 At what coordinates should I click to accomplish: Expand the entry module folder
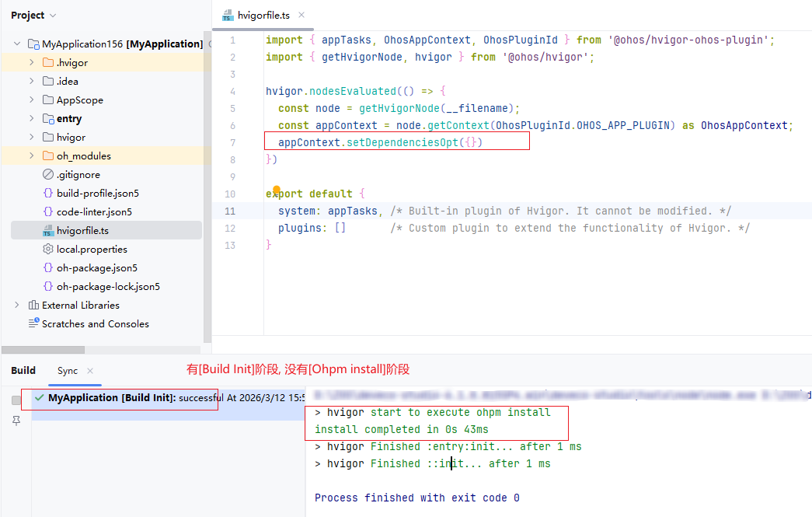click(31, 119)
